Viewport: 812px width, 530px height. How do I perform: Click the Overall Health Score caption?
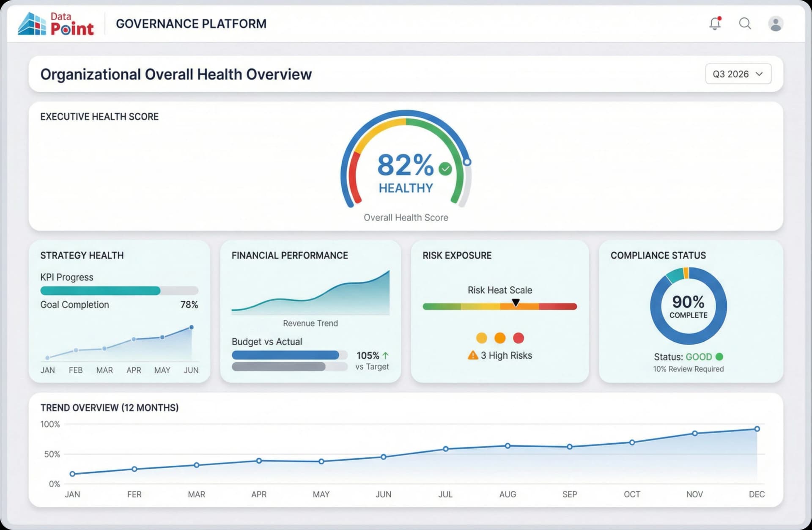point(406,217)
